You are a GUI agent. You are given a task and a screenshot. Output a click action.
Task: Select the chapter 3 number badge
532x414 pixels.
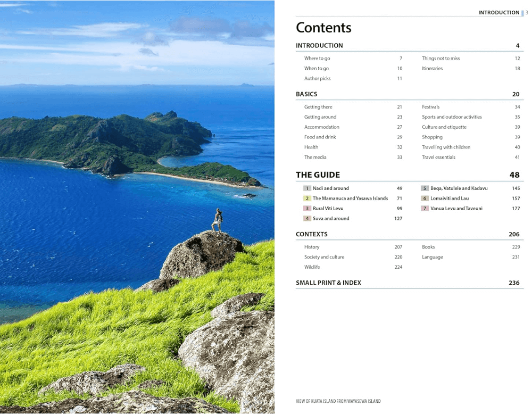tap(307, 209)
